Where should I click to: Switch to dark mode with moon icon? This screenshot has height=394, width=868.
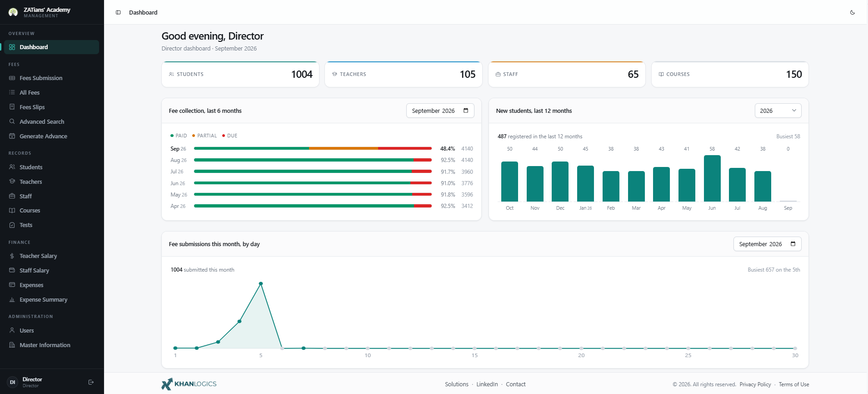(x=853, y=12)
